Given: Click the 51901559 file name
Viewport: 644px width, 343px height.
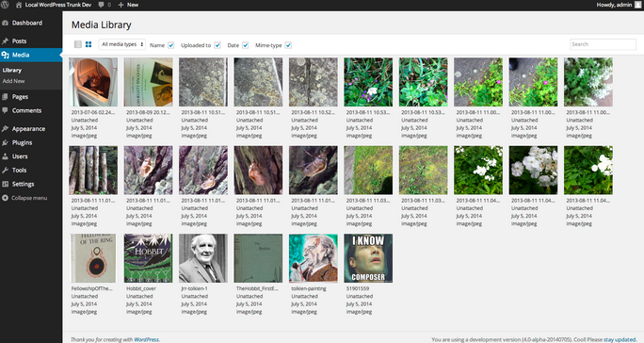Looking at the screenshot, I should (358, 288).
